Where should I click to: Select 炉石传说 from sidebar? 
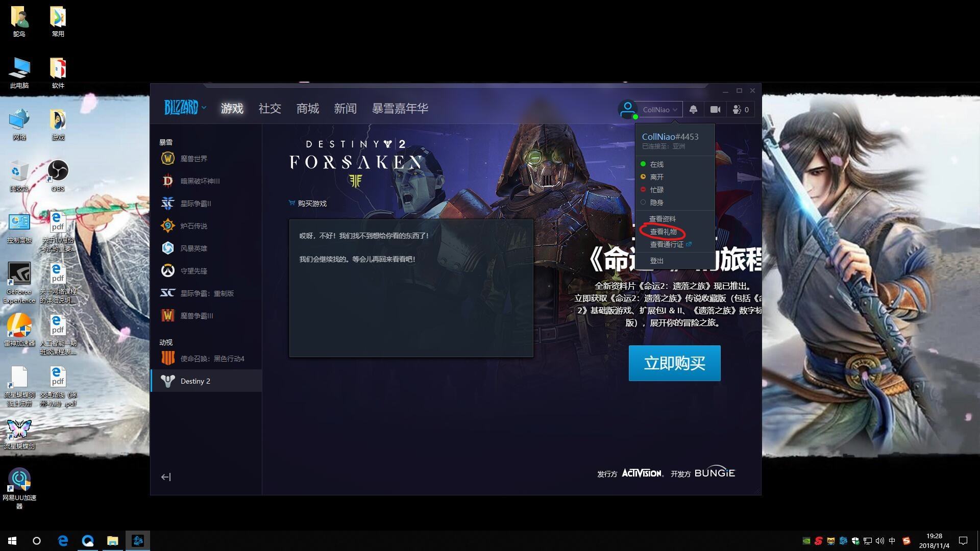[195, 226]
